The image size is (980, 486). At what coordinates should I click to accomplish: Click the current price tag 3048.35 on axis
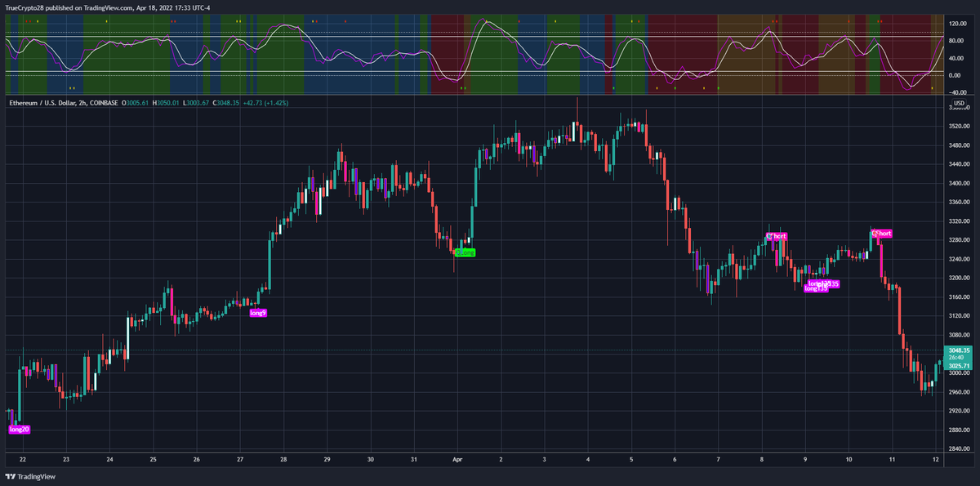[x=959, y=350]
